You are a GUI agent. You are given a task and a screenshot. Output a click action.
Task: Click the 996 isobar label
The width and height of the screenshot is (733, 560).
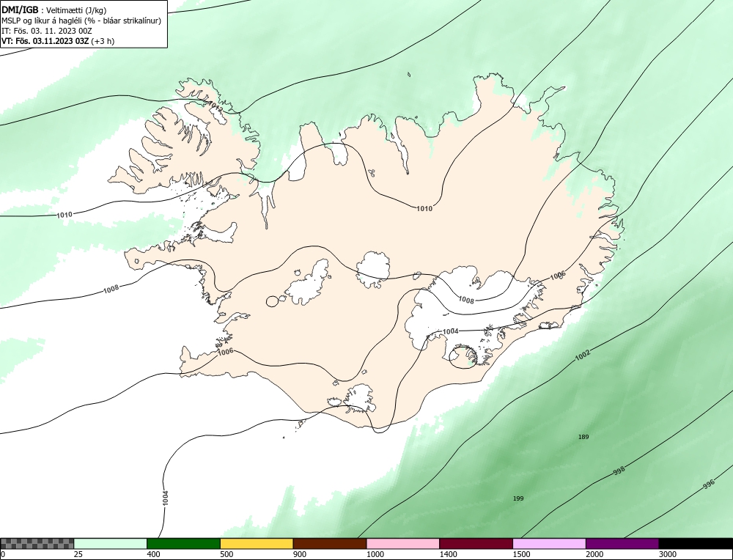[709, 485]
